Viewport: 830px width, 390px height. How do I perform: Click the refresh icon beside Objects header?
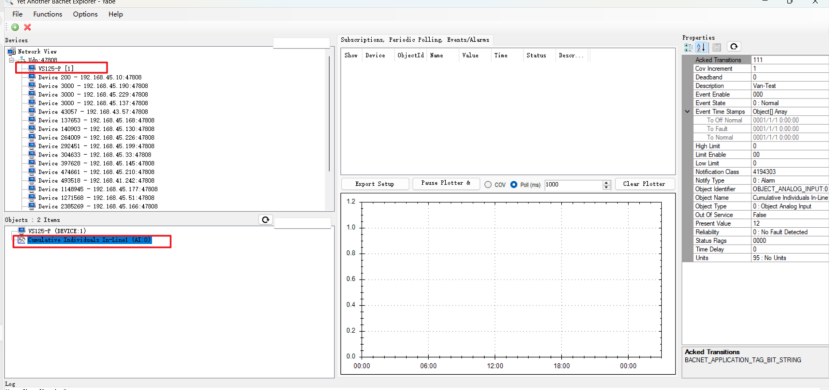[266, 220]
